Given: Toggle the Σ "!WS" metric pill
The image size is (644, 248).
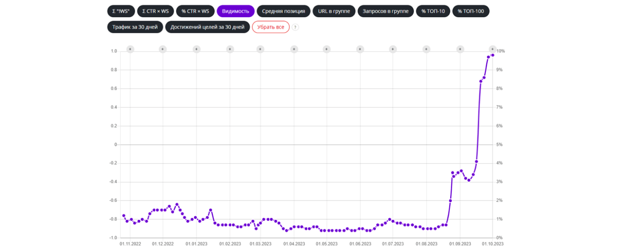Looking at the screenshot, I should (121, 11).
